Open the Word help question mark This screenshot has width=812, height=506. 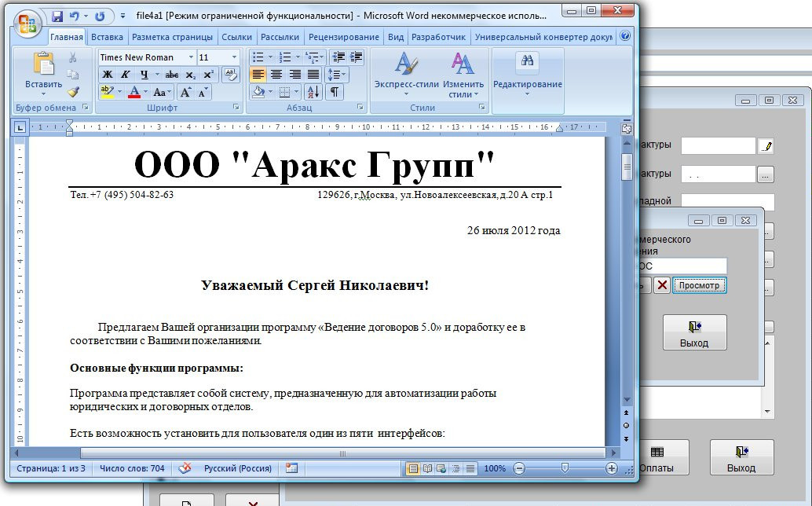[x=625, y=35]
